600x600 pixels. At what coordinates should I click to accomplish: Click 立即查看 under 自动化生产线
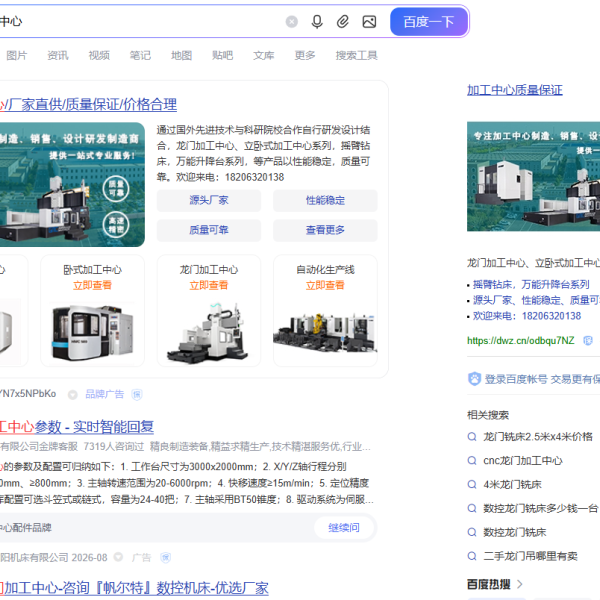325,285
